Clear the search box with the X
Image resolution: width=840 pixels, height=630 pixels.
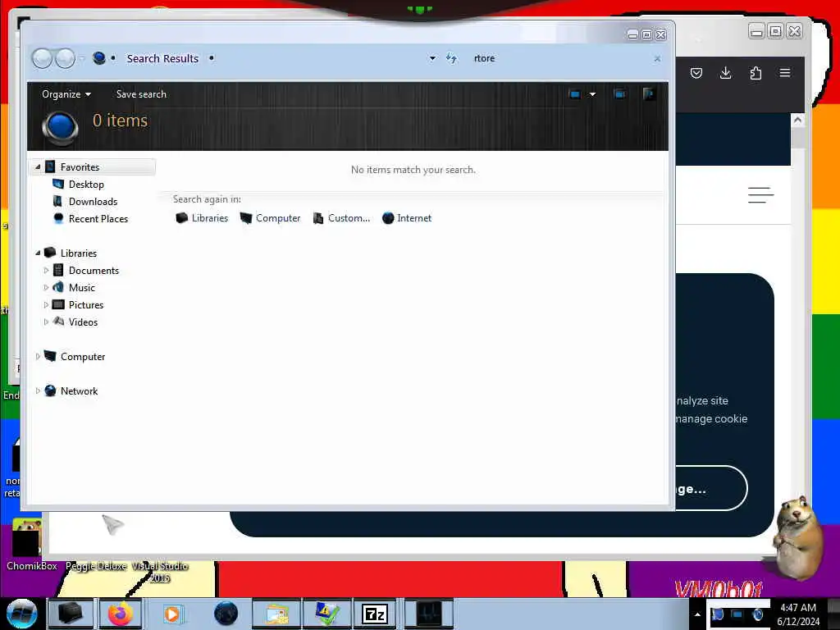(x=657, y=58)
